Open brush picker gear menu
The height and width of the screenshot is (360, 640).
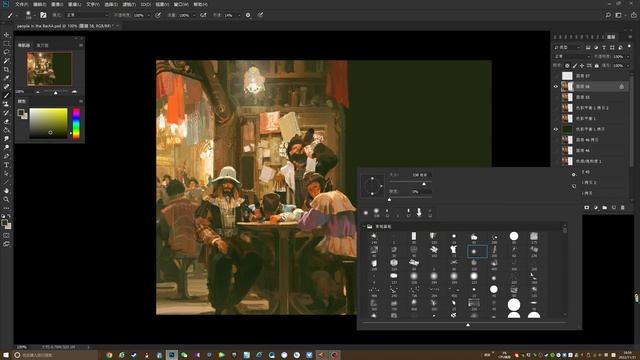click(x=573, y=174)
